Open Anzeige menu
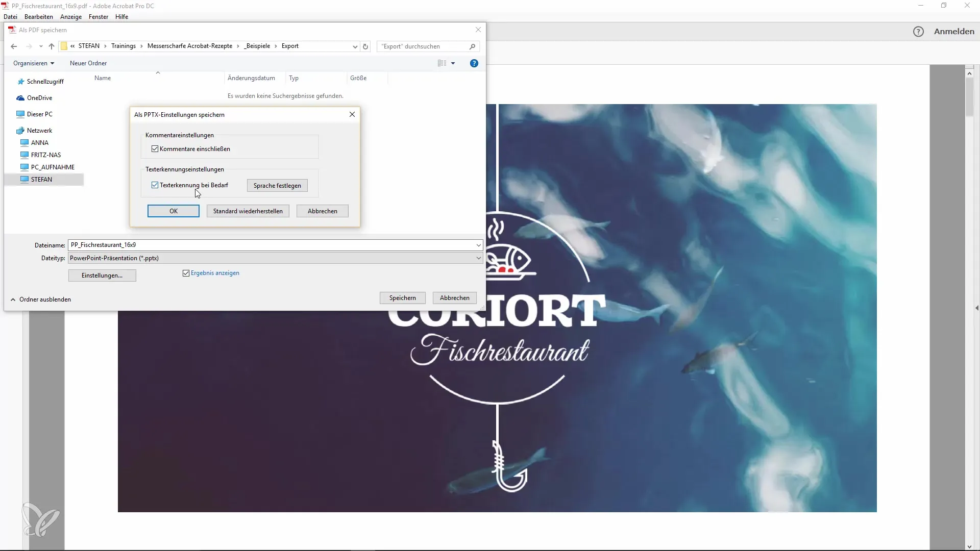 [71, 17]
